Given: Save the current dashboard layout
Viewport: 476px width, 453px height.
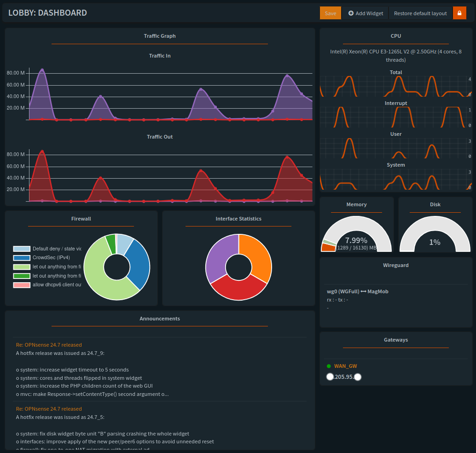Looking at the screenshot, I should (330, 13).
